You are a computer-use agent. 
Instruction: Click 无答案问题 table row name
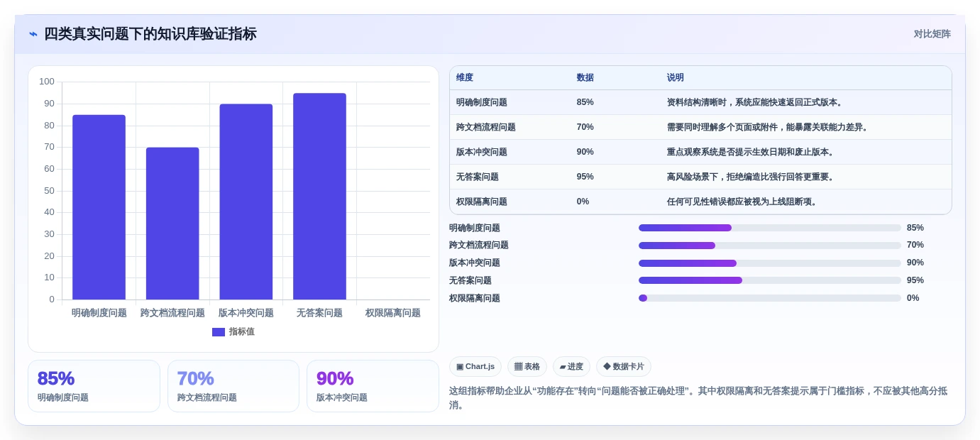(478, 177)
